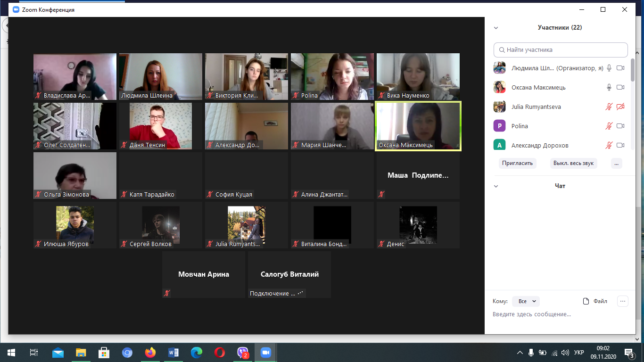Toggle microphone for Людмила Шл... in participants list
This screenshot has height=362, width=644.
(x=609, y=68)
